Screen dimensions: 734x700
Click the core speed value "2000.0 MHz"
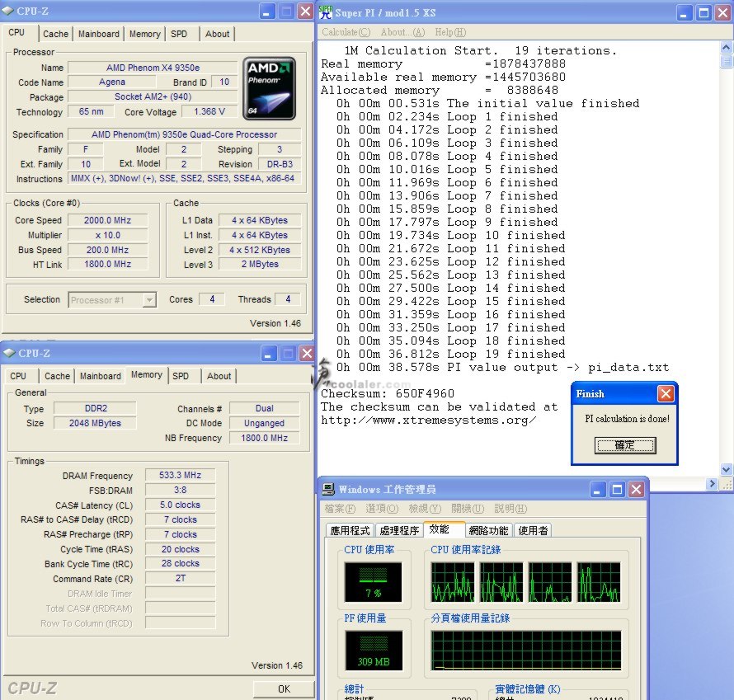(108, 220)
